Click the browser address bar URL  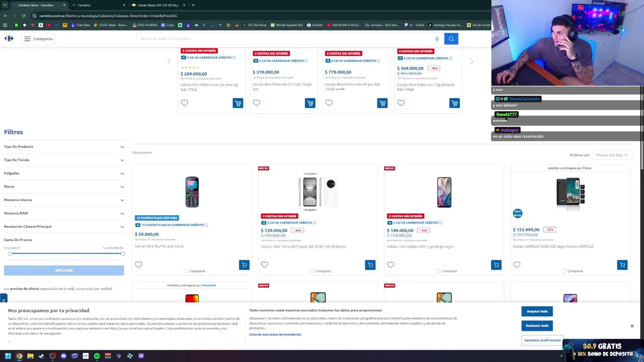click(x=108, y=16)
